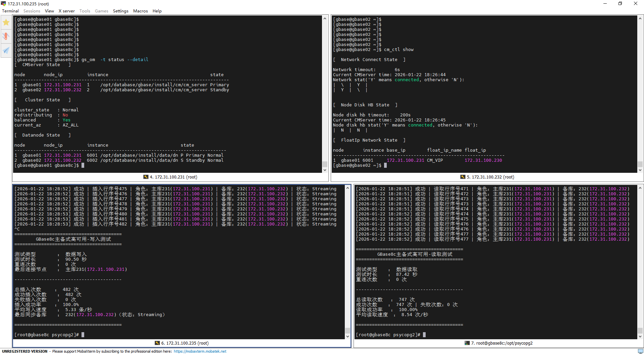Click the monitor icon in status bar
644x354 pixels.
[x=640, y=351]
